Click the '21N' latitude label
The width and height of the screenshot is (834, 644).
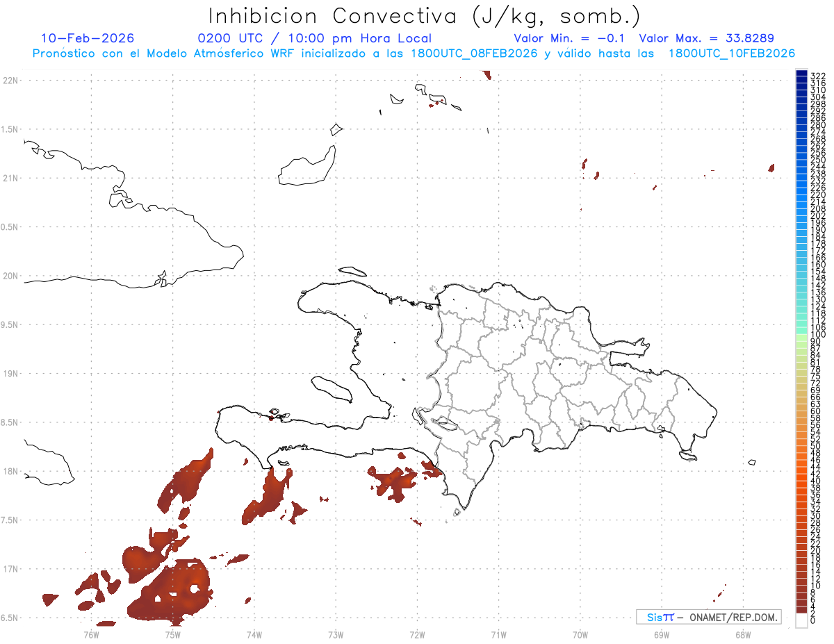[x=10, y=179]
